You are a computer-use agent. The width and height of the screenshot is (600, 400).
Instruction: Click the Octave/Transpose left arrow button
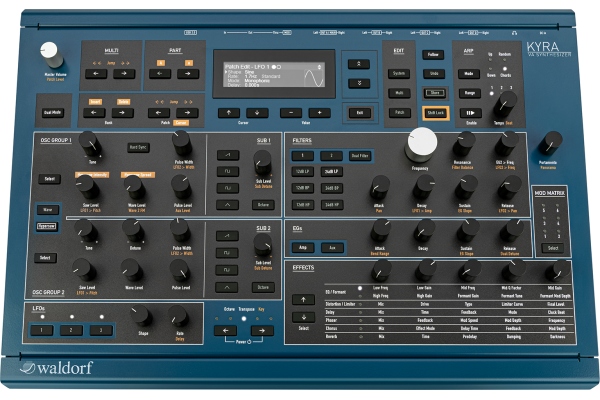pos(225,330)
